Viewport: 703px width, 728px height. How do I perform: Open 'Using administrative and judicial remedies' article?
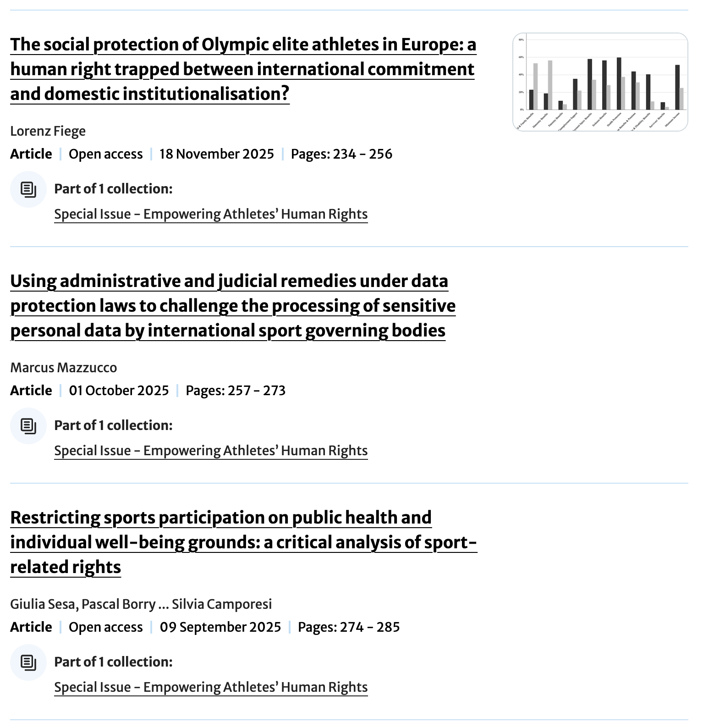tap(232, 306)
